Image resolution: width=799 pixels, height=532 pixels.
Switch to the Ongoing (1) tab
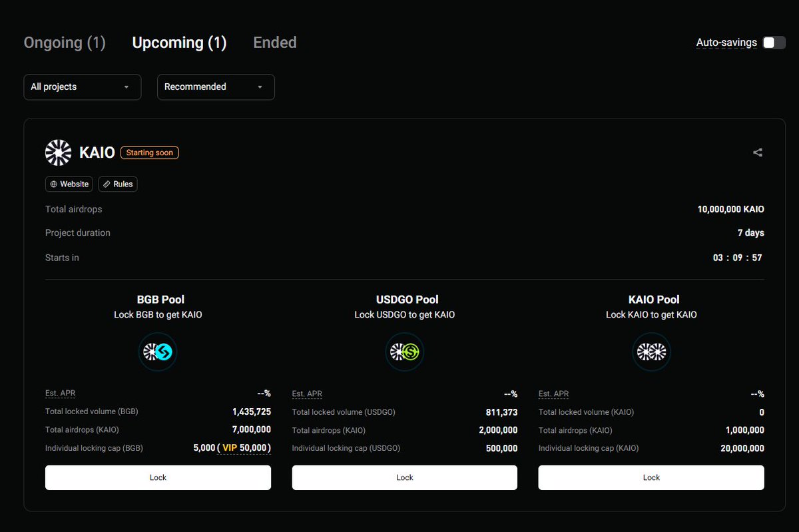click(65, 43)
